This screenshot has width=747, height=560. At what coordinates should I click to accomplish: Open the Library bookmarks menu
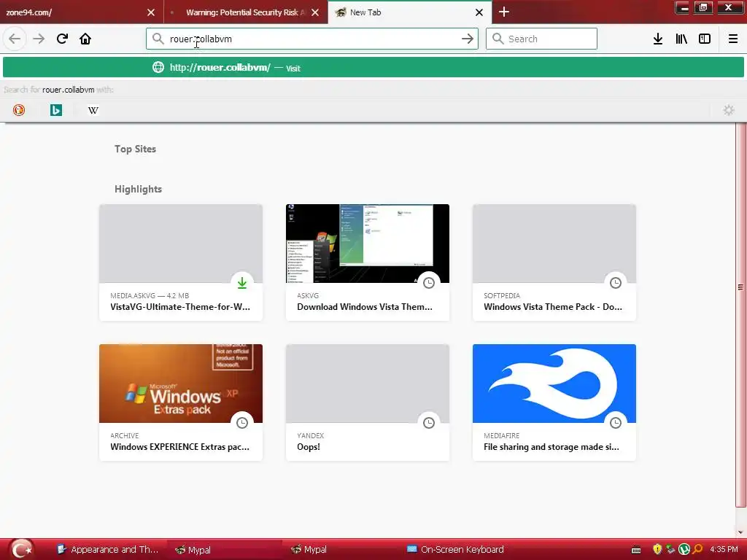[681, 39]
